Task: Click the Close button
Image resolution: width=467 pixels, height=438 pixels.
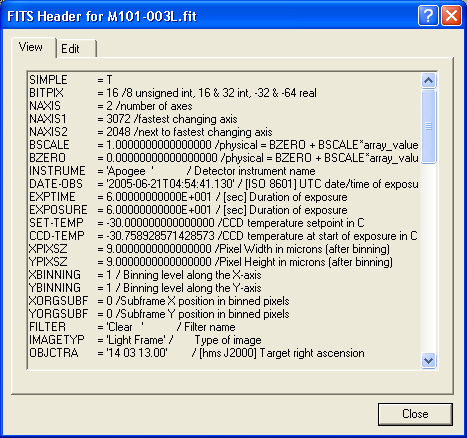Action: point(415,414)
